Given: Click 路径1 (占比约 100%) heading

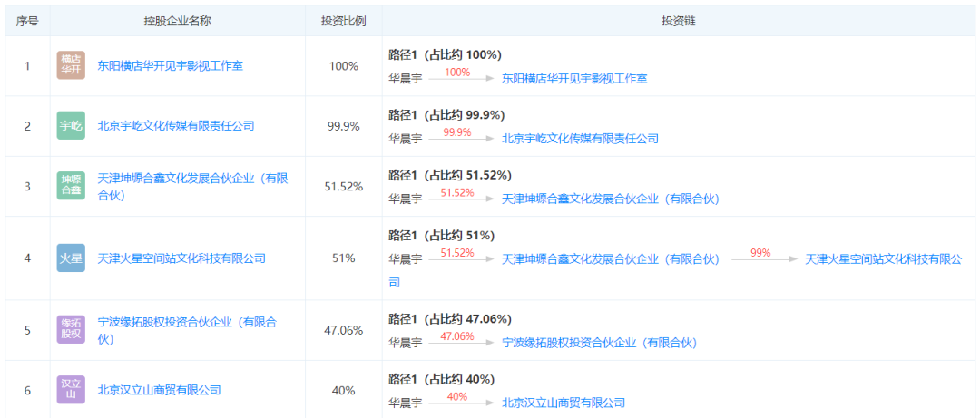Looking at the screenshot, I should (445, 55).
